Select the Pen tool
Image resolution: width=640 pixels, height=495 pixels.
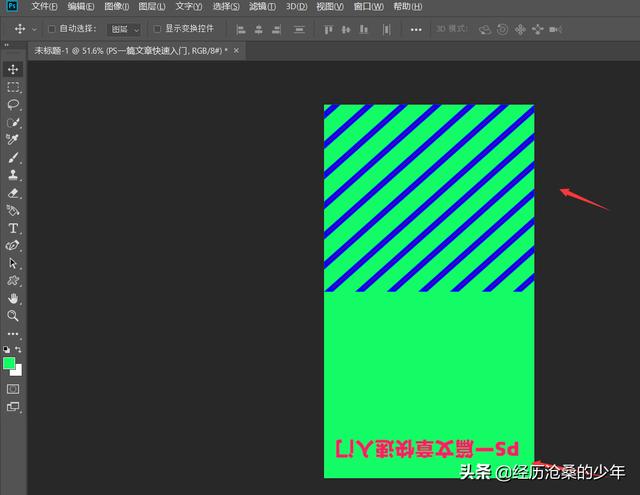pos(13,245)
